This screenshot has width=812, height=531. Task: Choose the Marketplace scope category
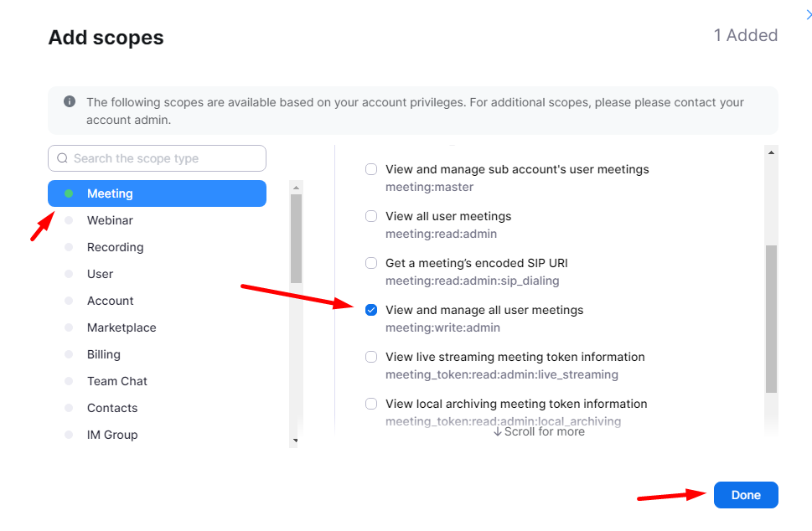pyautogui.click(x=122, y=327)
